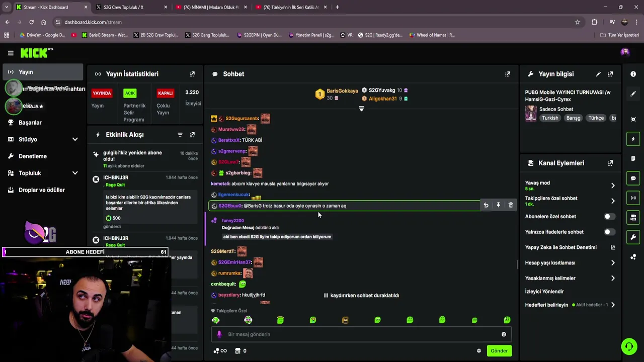This screenshot has width=644, height=362.
Task: Open chat settings gear icon
Action: coord(479,351)
